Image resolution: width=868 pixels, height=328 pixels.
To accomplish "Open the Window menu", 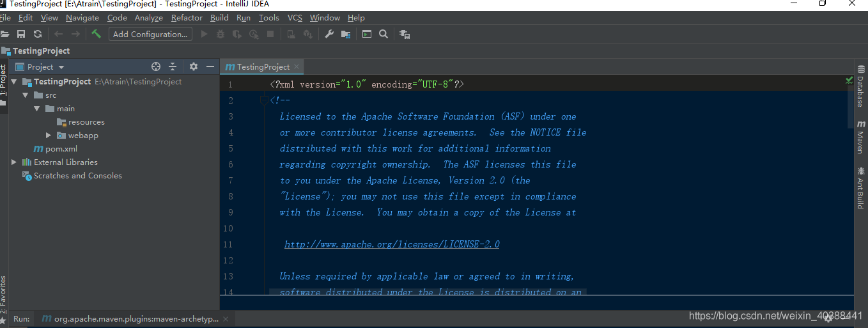I will point(325,18).
